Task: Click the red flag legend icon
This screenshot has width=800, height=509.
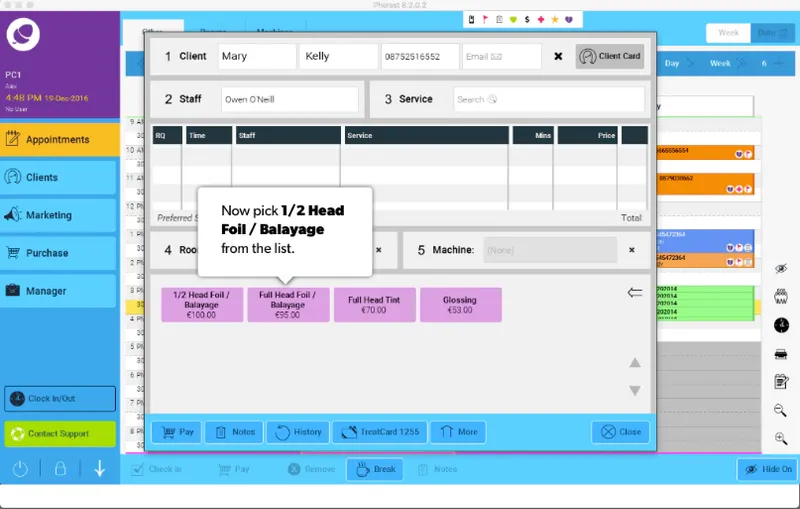Action: [x=485, y=19]
